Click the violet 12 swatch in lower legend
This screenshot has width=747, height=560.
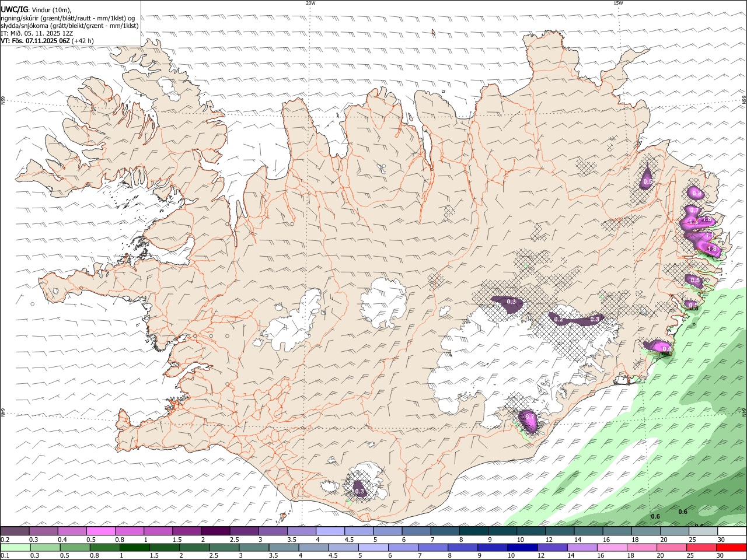click(x=552, y=548)
